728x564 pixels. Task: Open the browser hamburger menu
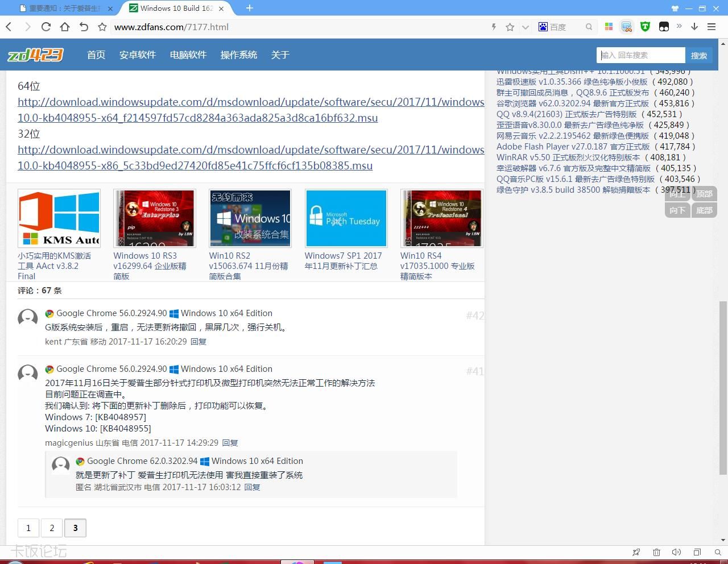pos(712,27)
